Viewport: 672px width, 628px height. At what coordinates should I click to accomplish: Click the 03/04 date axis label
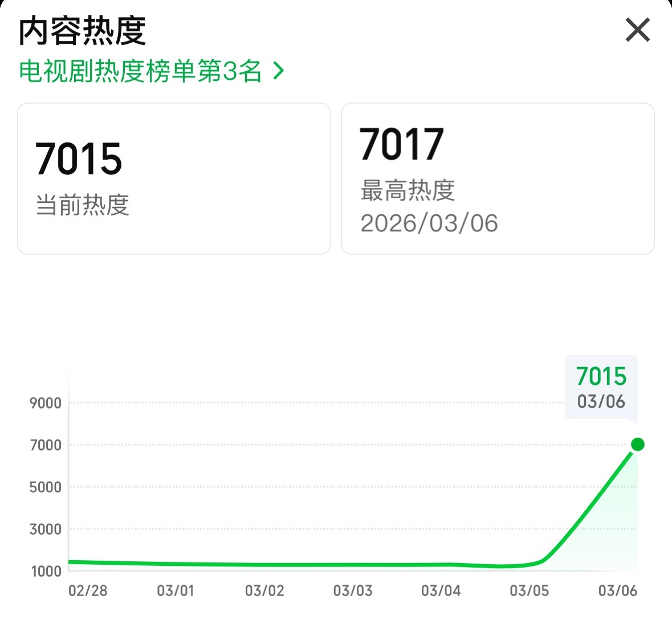(x=441, y=591)
